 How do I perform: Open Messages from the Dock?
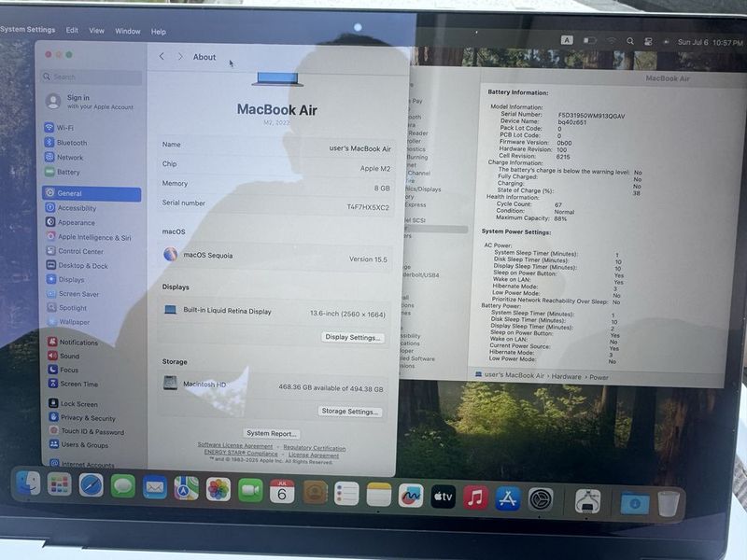[123, 486]
